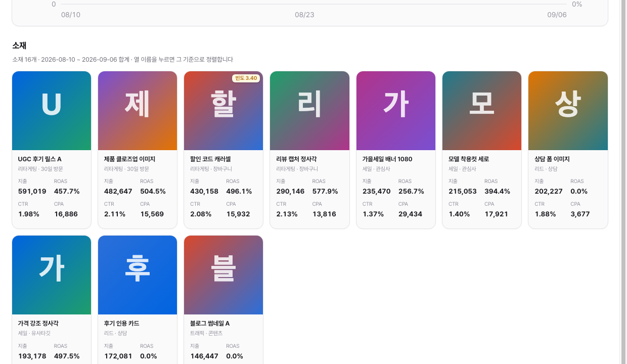Click chart axis date 09/06

(557, 15)
